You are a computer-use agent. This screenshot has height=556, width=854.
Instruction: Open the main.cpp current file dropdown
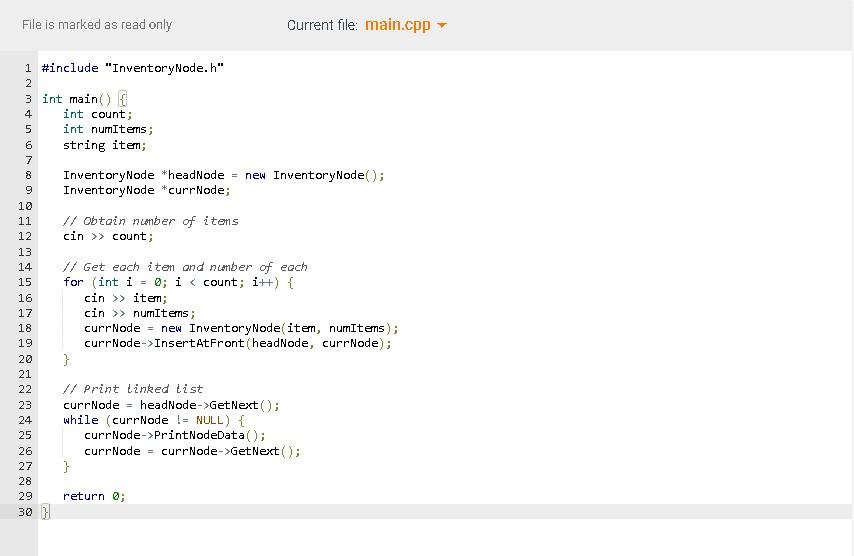405,25
